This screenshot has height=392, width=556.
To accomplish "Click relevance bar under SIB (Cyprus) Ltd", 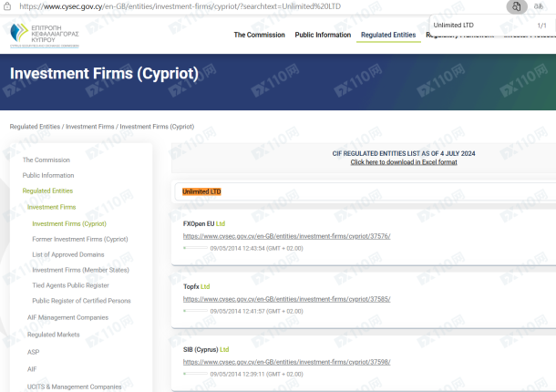I will (x=195, y=374).
